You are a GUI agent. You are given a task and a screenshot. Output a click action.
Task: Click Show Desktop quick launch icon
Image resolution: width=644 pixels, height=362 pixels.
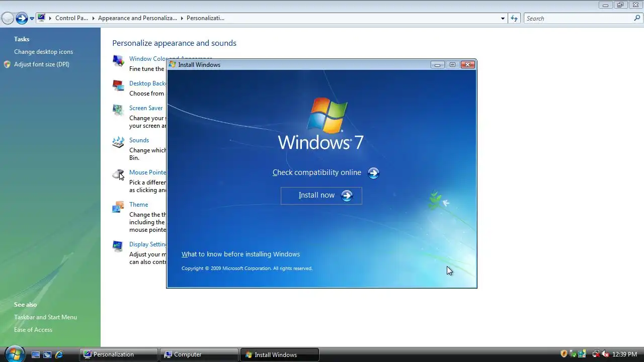[x=36, y=354]
